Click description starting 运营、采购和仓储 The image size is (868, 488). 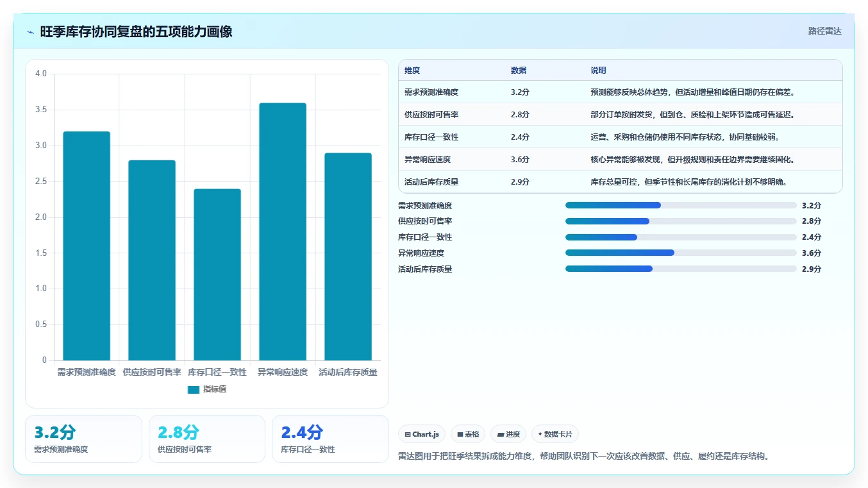685,137
